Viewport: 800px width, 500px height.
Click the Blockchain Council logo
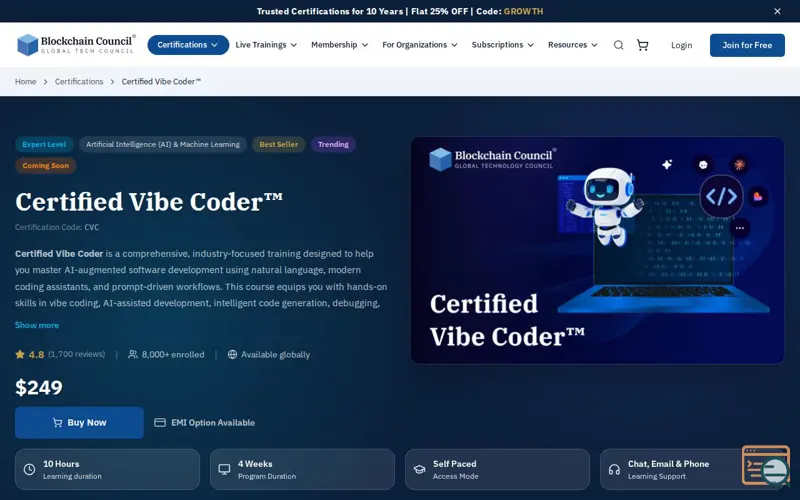76,44
